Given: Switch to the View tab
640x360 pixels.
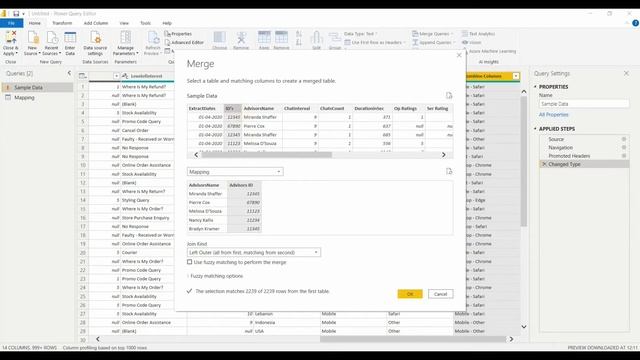Looking at the screenshot, I should point(124,23).
